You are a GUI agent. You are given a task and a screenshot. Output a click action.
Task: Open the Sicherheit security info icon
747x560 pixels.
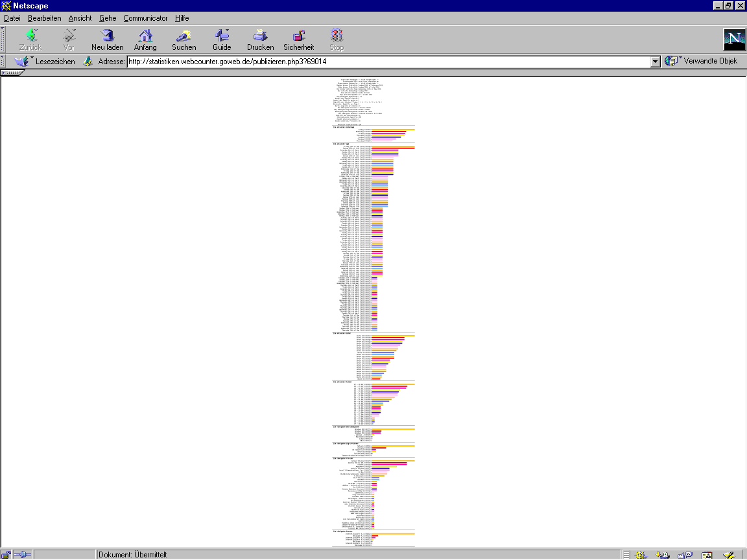click(298, 38)
